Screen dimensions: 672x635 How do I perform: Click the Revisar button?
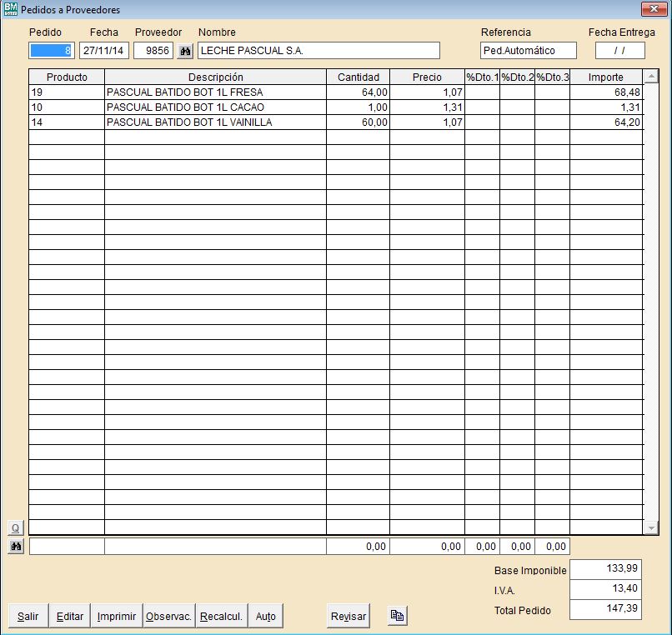pyautogui.click(x=349, y=616)
